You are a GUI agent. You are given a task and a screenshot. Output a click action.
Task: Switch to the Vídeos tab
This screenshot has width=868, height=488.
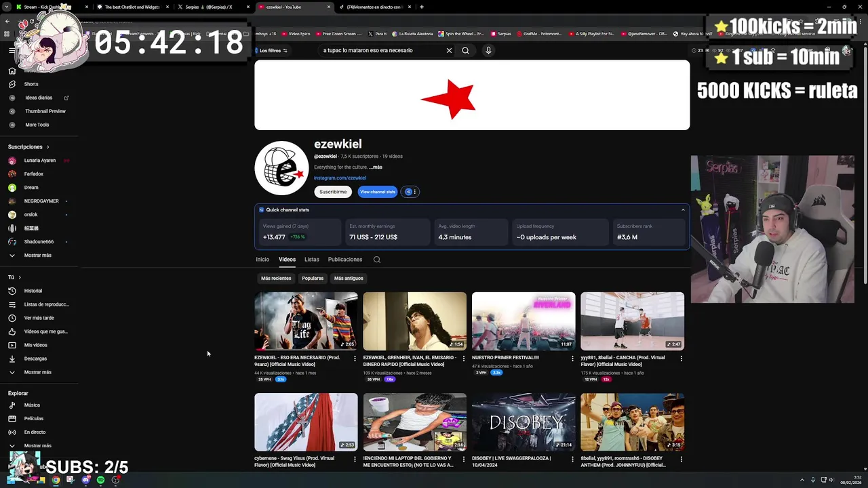coord(287,260)
